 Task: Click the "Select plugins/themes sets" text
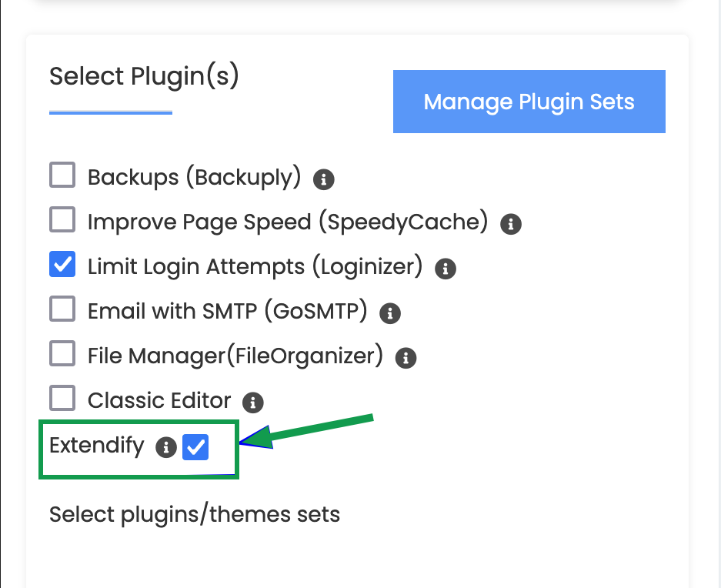[x=195, y=513]
